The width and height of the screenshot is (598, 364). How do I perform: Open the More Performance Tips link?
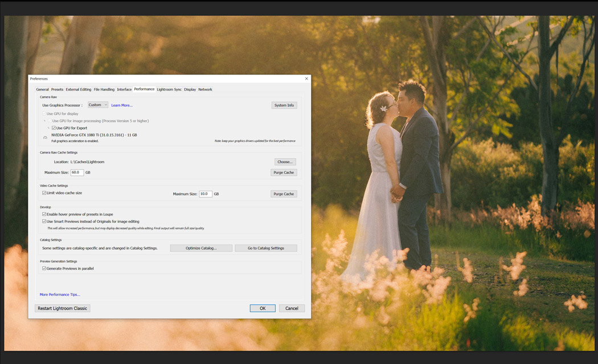(x=60, y=295)
